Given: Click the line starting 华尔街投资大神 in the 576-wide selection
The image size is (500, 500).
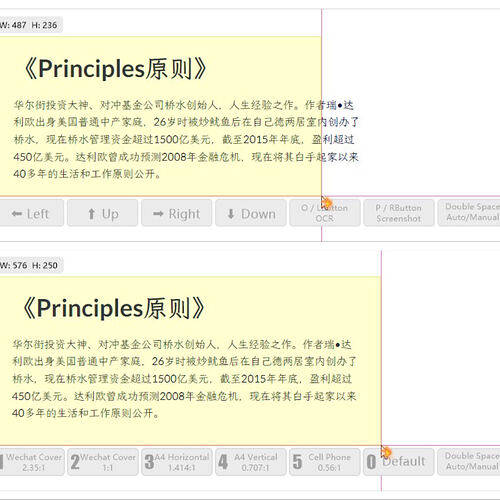Looking at the screenshot, I should (182, 344).
